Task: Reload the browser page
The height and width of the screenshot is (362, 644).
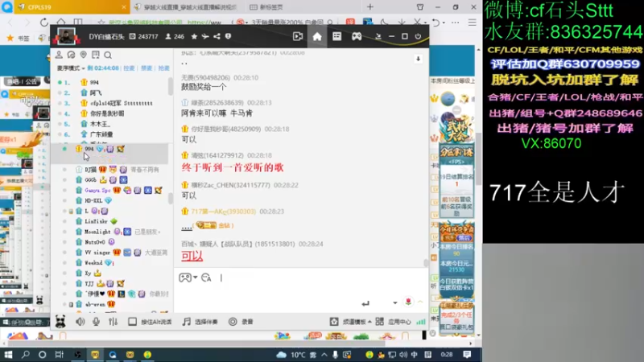Action: point(44,23)
